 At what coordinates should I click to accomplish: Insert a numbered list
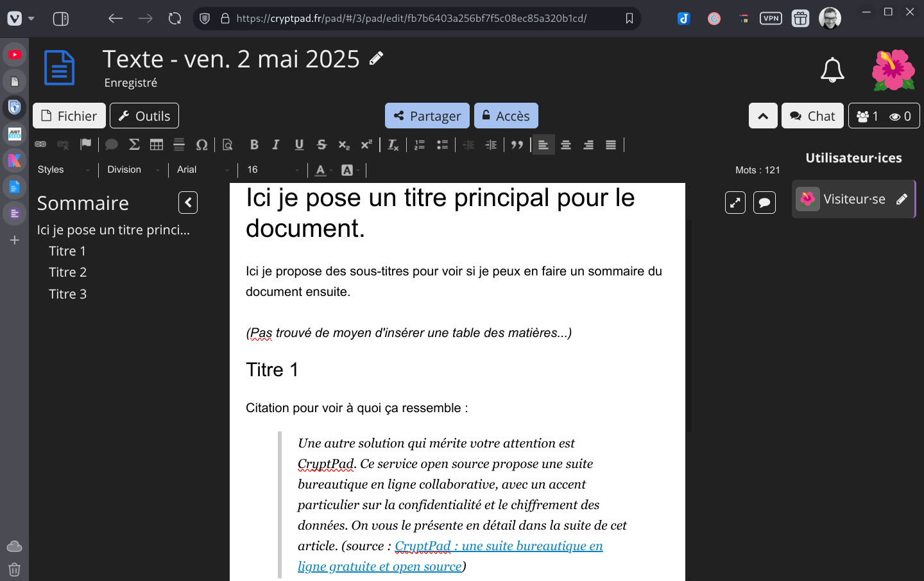pyautogui.click(x=420, y=144)
